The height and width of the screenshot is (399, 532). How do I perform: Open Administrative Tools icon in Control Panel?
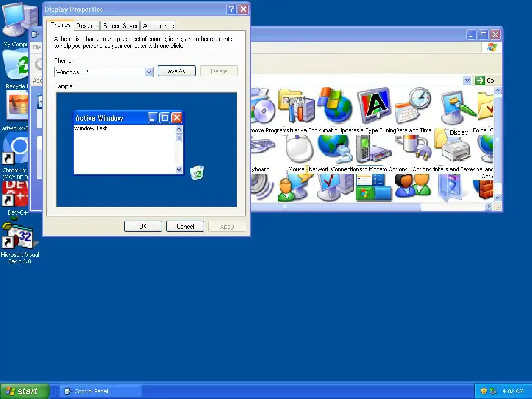[x=297, y=106]
